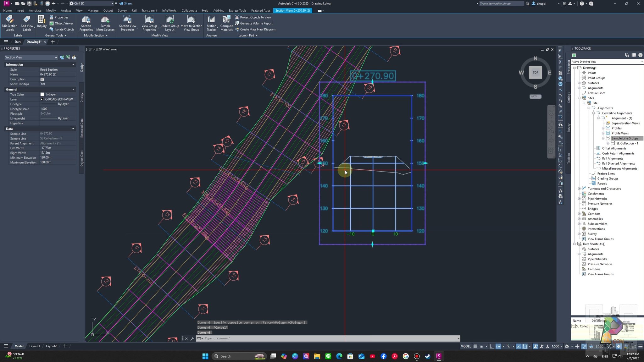Click Layer C-ROAD-SCTN-VIEW color swatch
Viewport: 644px width, 362px height.
[x=42, y=99]
